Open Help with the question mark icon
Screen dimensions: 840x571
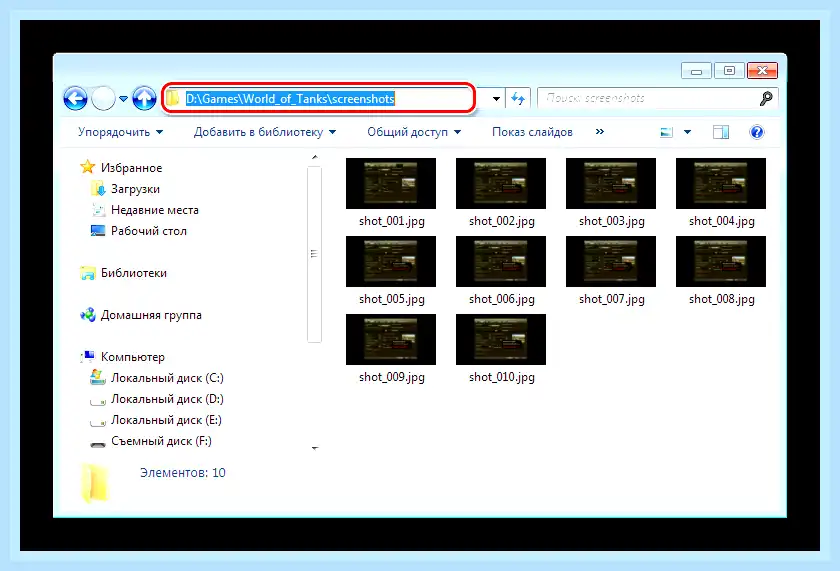(756, 132)
